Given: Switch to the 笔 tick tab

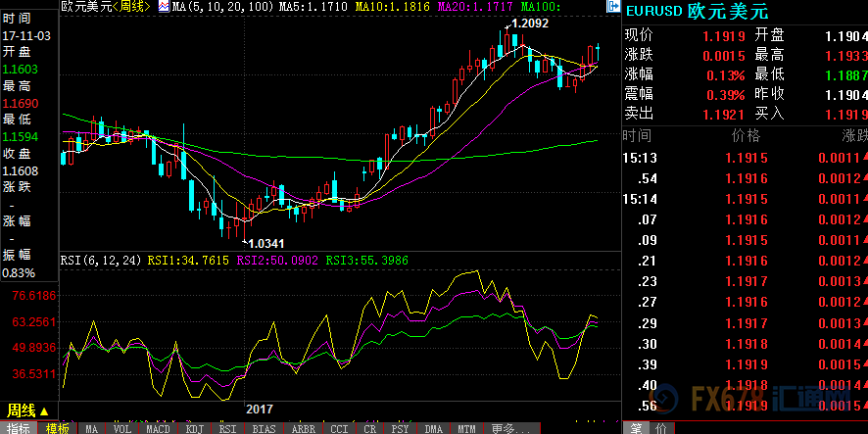Looking at the screenshot, I should coord(635,428).
